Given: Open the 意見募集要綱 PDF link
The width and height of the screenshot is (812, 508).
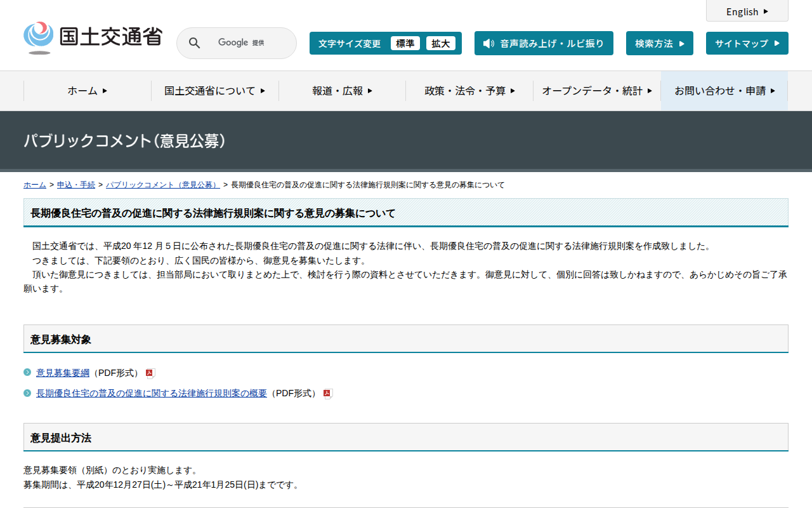Looking at the screenshot, I should (63, 373).
